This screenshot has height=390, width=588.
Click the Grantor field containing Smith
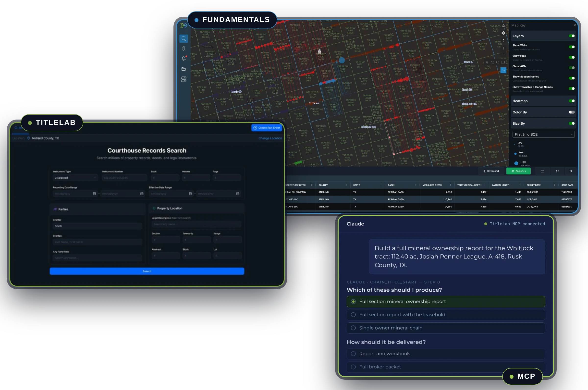97,226
